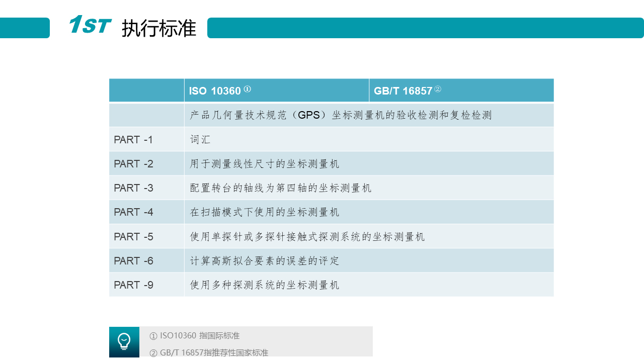Click the superscript ② after GB/T 16857

[438, 89]
